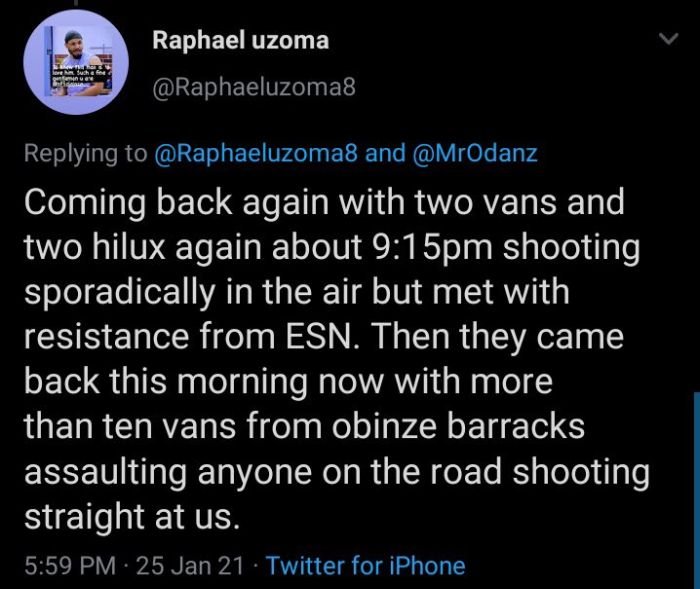700x589 pixels.
Task: Click the Raphael uzoma display name
Action: [241, 40]
